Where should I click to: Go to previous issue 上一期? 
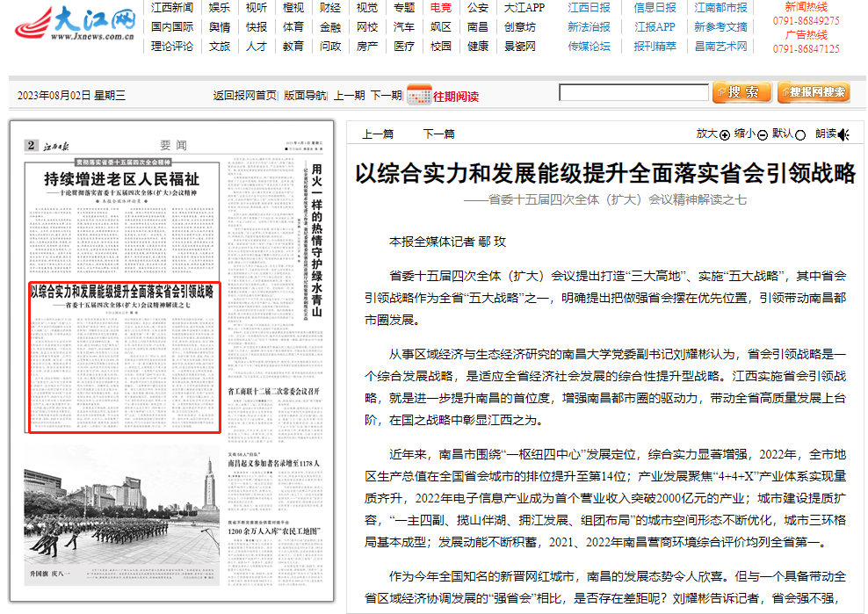(x=349, y=96)
